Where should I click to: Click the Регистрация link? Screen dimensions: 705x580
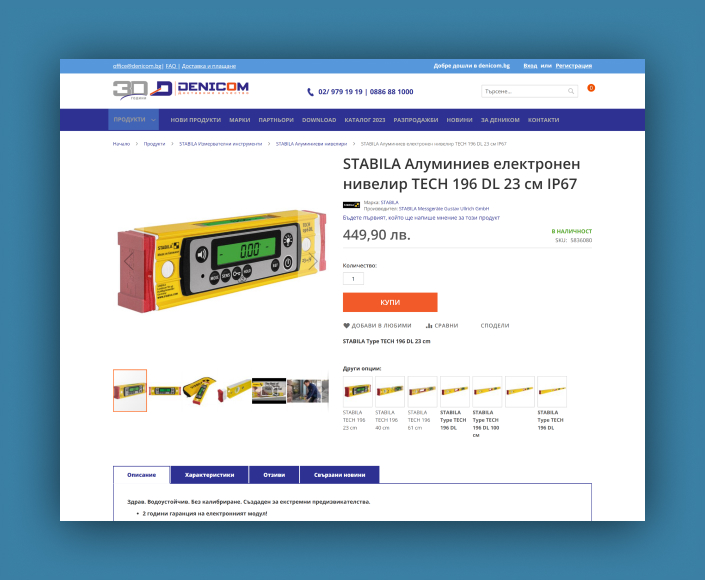click(x=574, y=66)
